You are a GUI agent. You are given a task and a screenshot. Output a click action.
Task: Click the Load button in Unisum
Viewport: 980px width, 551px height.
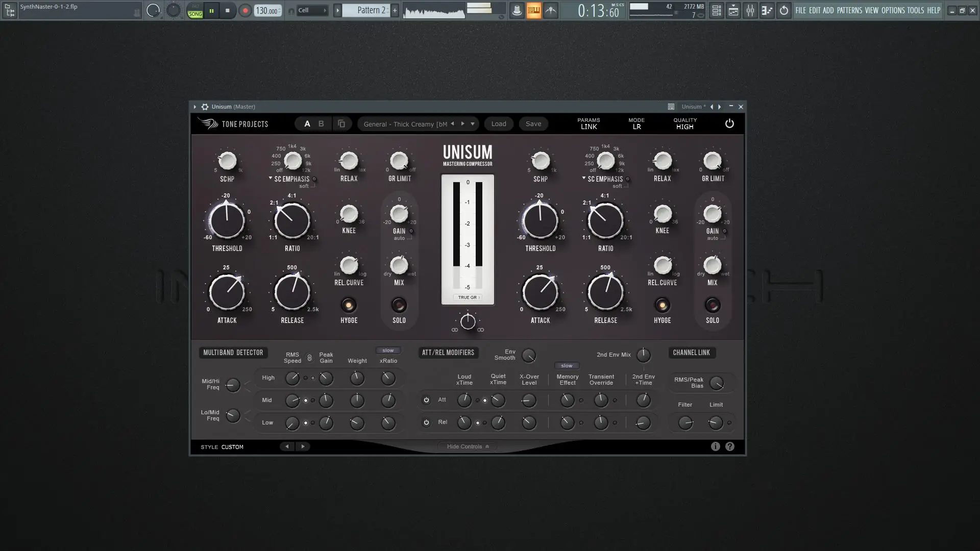[x=499, y=123]
